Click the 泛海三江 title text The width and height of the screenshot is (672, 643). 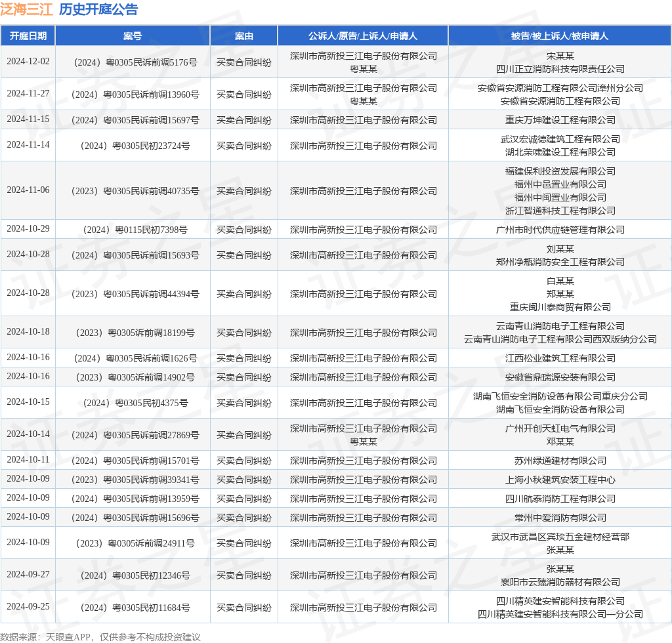pyautogui.click(x=26, y=9)
